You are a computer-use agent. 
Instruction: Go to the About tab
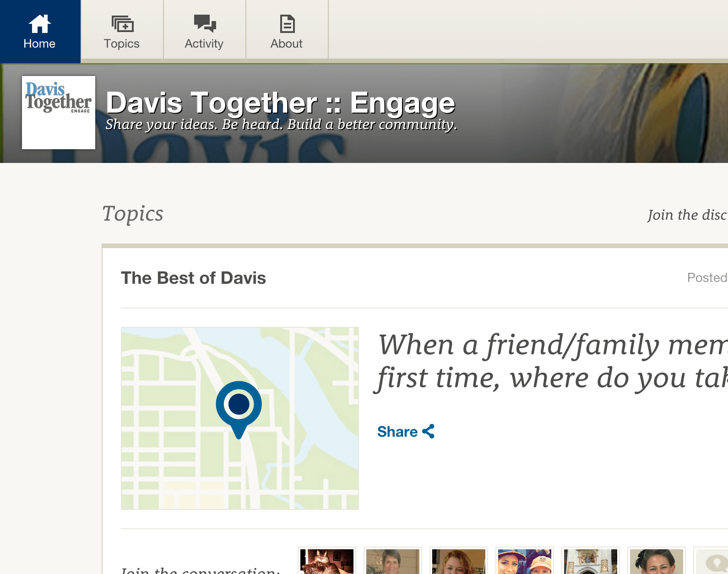(x=287, y=43)
